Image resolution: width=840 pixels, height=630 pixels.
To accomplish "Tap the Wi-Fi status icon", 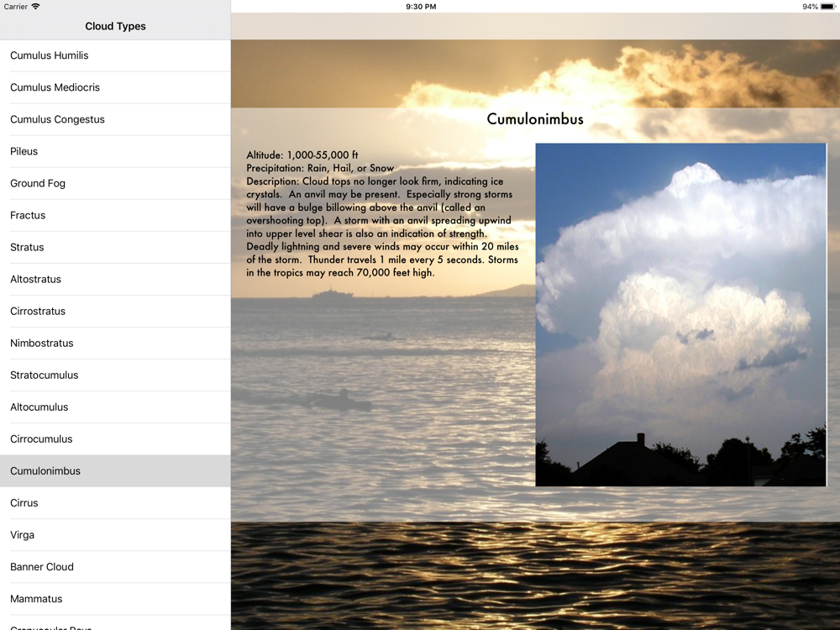I will click(x=35, y=7).
